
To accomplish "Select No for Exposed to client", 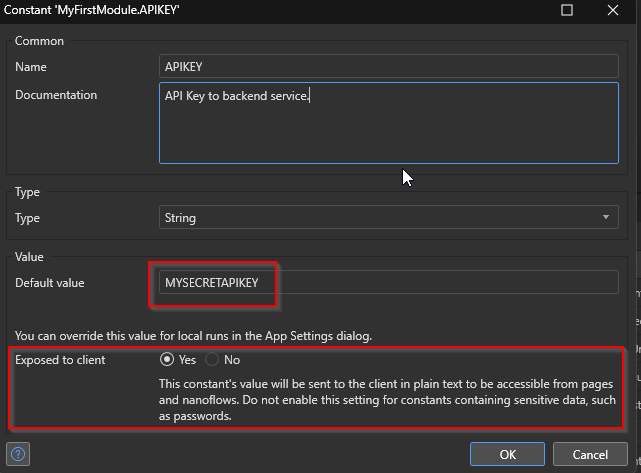I will (x=212, y=360).
